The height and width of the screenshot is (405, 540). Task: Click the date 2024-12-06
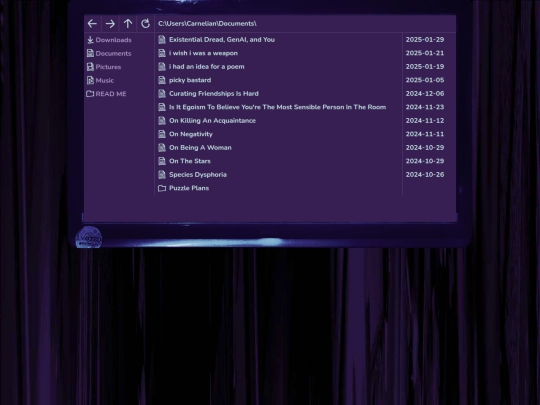pos(425,93)
